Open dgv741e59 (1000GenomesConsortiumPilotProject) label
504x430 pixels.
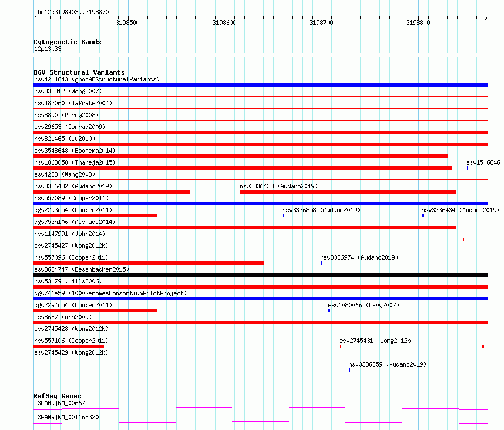(x=110, y=293)
